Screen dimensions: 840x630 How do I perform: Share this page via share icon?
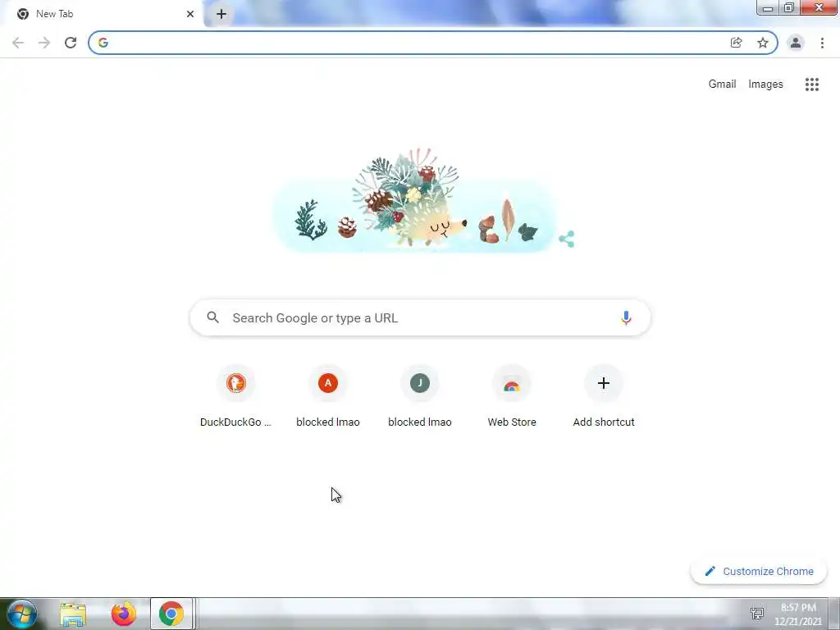(736, 43)
